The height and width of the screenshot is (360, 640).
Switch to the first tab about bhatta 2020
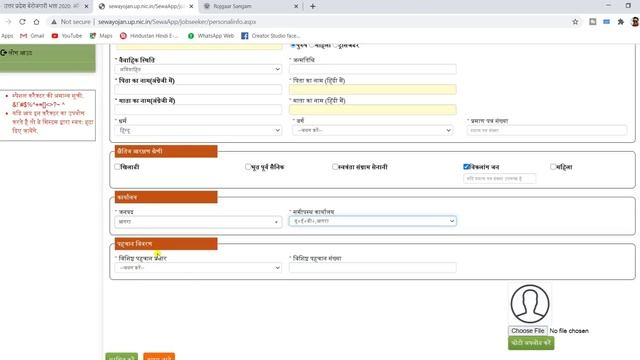click(x=45, y=6)
